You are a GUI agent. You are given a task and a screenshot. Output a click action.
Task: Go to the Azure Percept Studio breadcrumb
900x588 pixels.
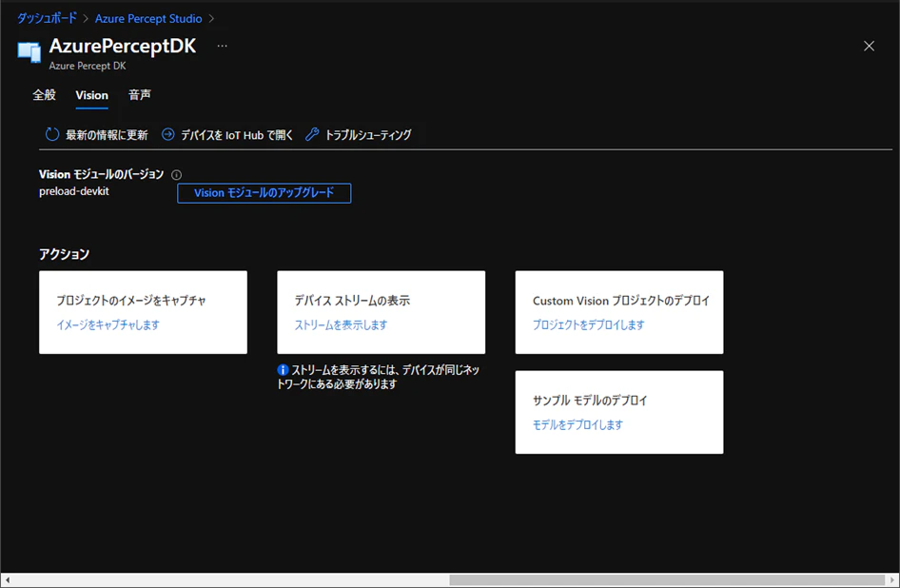[148, 18]
